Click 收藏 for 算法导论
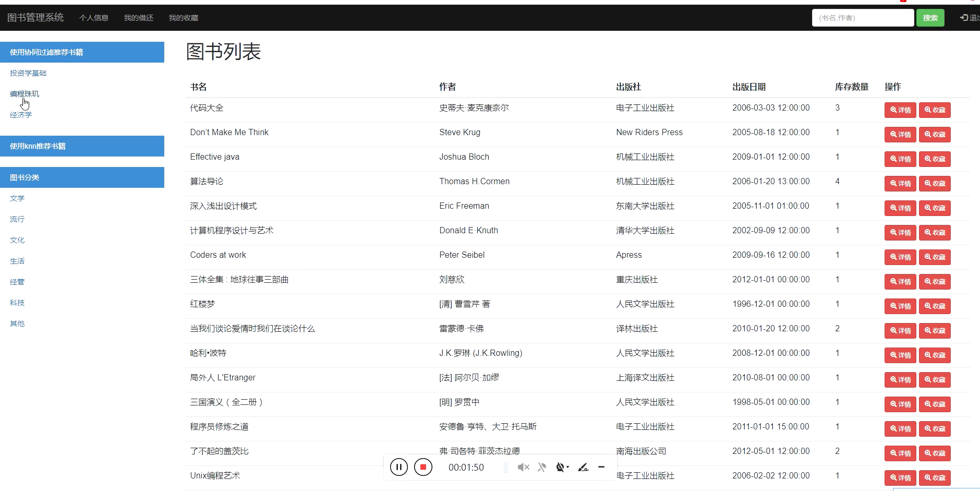Viewport: 980px width, 491px height. click(x=935, y=184)
